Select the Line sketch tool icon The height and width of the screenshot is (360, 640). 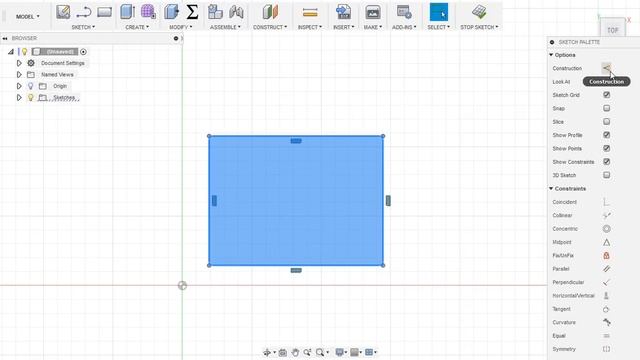pyautogui.click(x=83, y=12)
